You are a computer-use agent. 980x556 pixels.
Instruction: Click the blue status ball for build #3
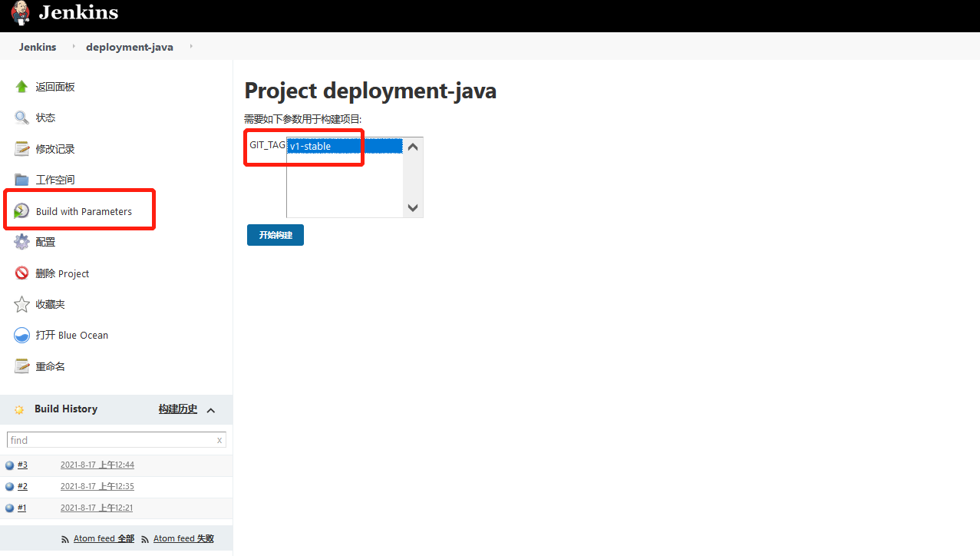click(9, 465)
